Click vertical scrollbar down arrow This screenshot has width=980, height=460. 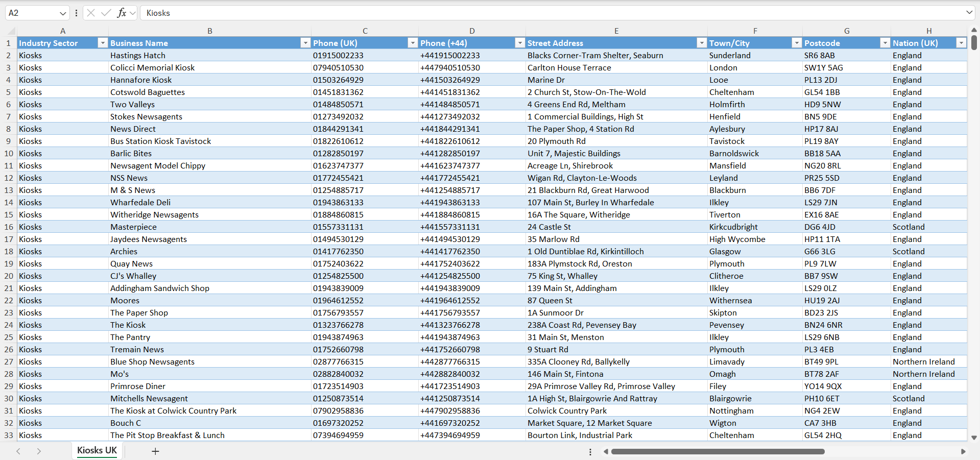coord(974,438)
